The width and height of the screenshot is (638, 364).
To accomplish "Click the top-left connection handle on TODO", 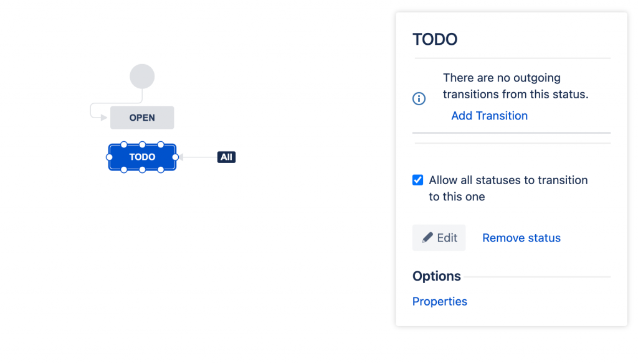I will pos(124,145).
